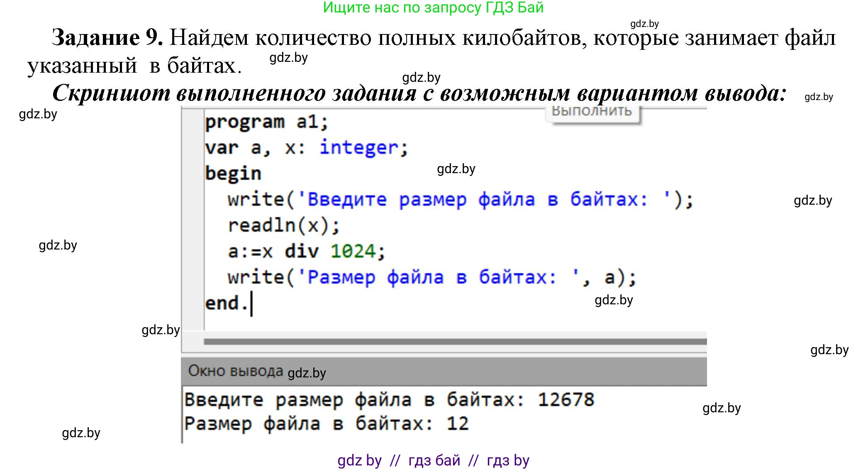Click the 'integer' keyword in var line

click(x=358, y=148)
